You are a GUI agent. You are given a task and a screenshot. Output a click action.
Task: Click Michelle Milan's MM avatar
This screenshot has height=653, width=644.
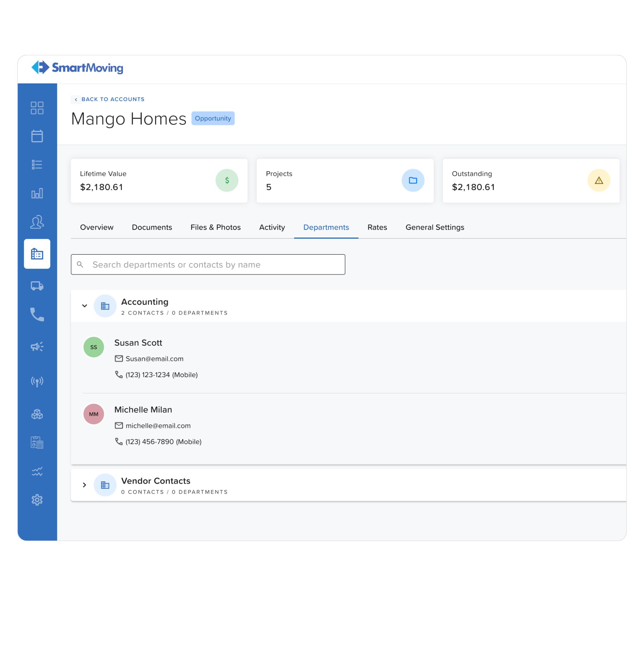coord(94,414)
